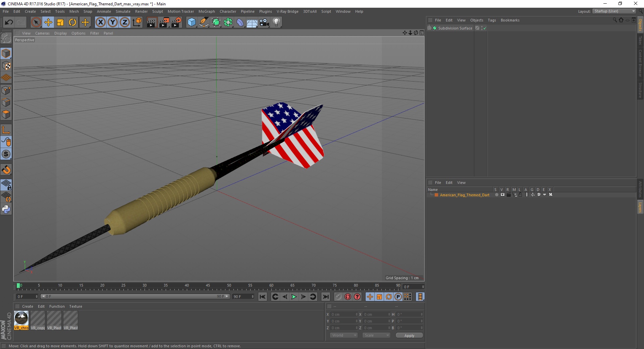Open the Scale mode dropdown

[376, 335]
